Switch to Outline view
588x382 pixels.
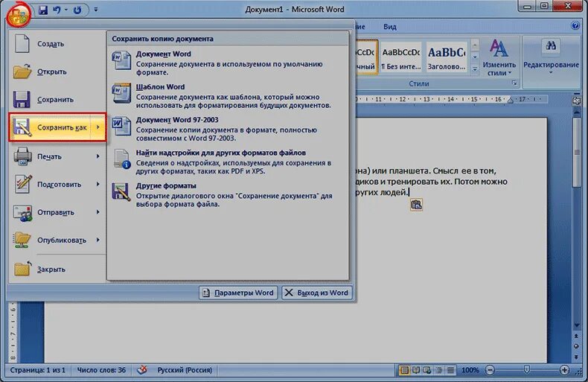(438, 370)
